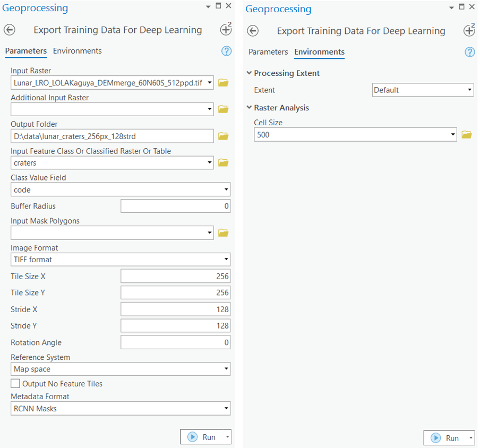The height and width of the screenshot is (448, 480).
Task: Browse for Cell Size raster folder icon
Action: [x=466, y=135]
